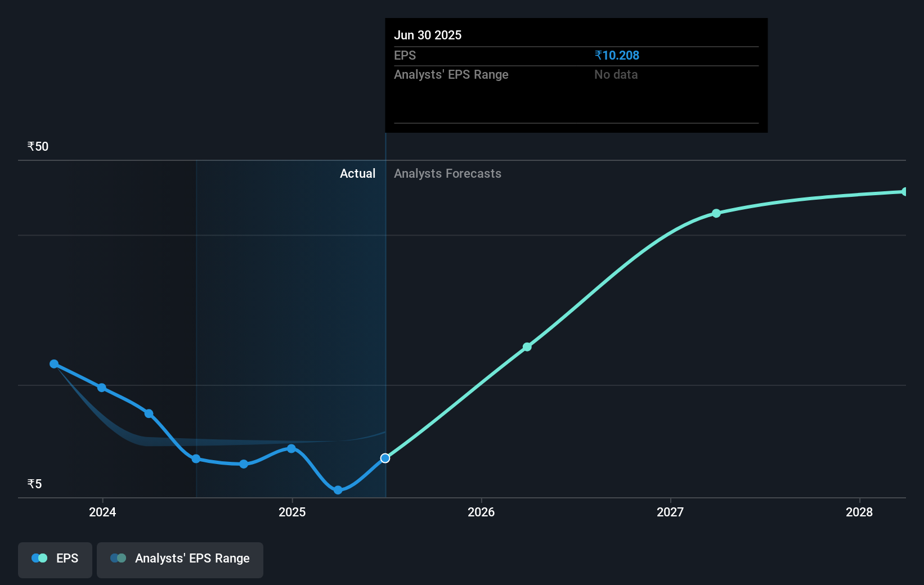Select the forecast data point in early 2026

527,347
